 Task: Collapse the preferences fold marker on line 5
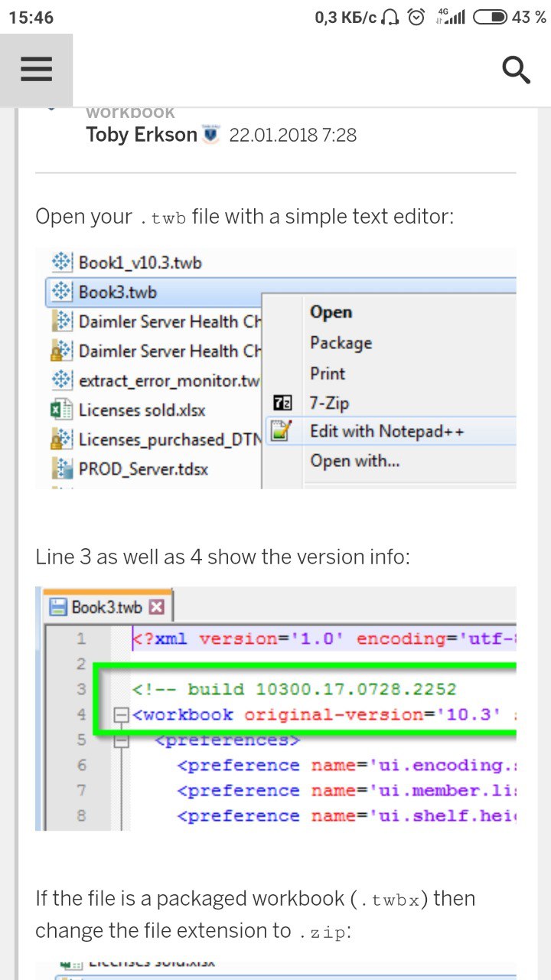120,740
